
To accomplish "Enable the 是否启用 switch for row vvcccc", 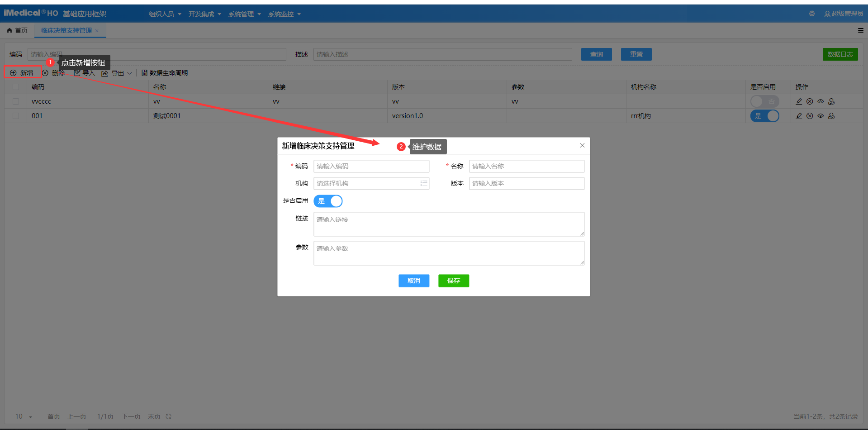I will tap(764, 101).
